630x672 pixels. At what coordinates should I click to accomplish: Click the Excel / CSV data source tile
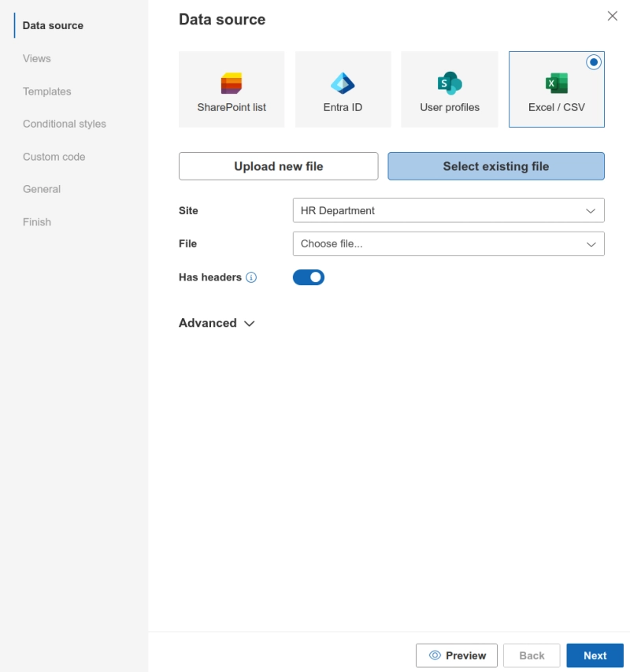click(556, 89)
